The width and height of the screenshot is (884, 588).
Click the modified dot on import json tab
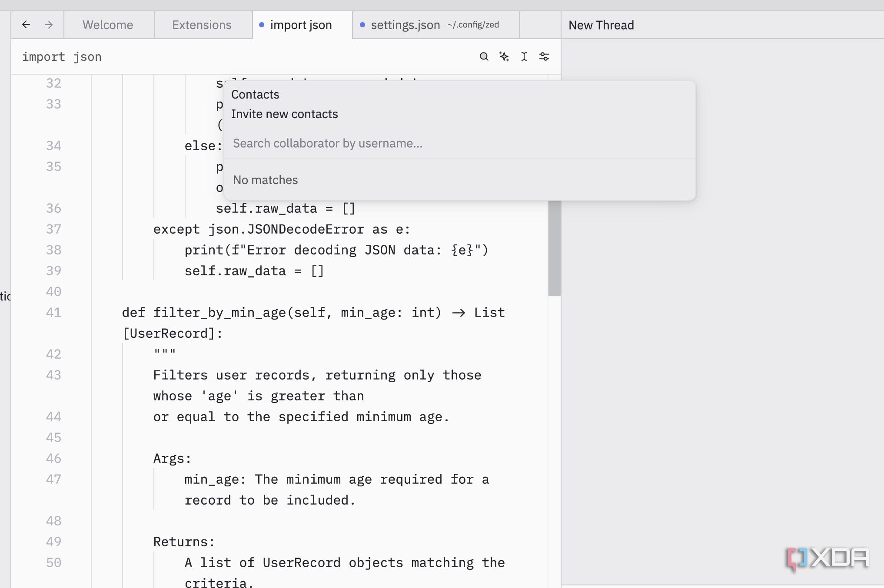coord(262,25)
